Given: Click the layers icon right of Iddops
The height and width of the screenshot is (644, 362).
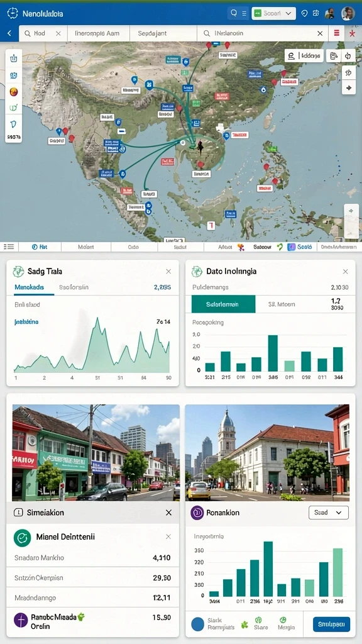Looking at the screenshot, I should coord(333,56).
